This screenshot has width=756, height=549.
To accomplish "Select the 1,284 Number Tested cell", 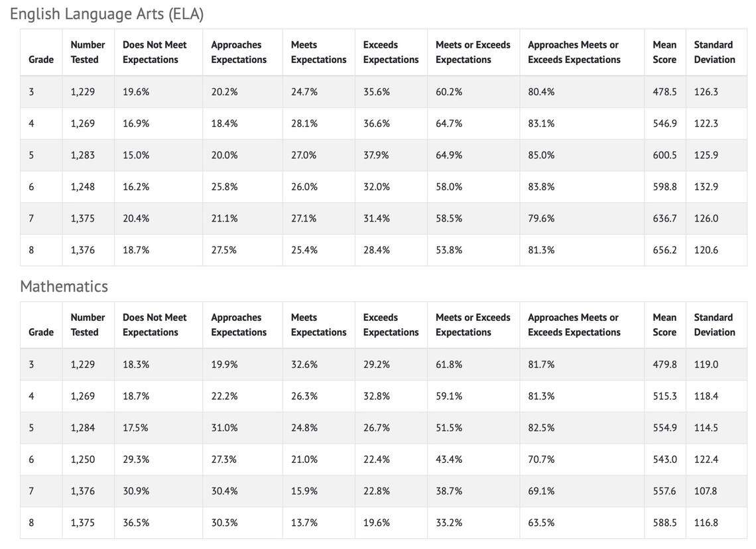I will coord(83,428).
